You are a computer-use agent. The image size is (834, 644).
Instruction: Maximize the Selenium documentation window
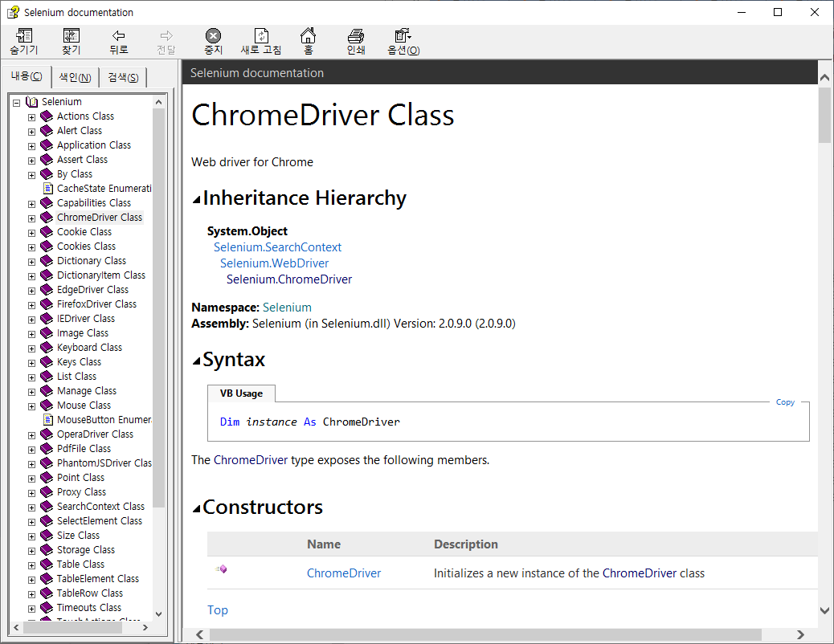[x=778, y=12]
